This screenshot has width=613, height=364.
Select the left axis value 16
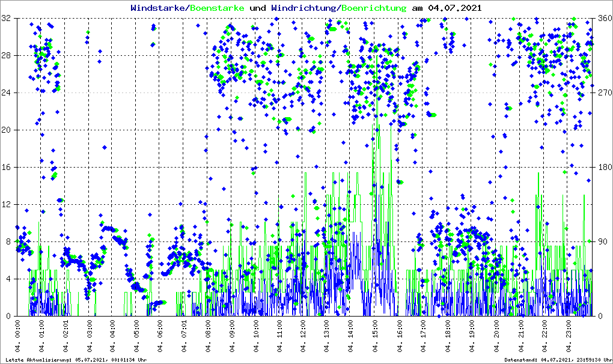pos(5,167)
